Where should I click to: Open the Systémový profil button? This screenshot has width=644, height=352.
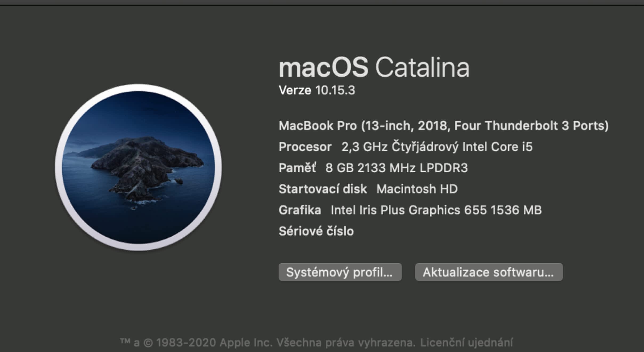(x=340, y=272)
